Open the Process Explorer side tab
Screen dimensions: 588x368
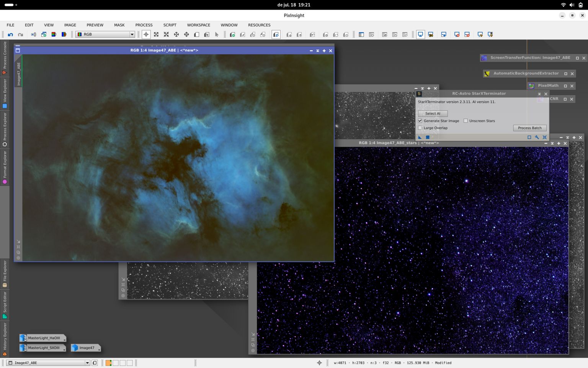tap(5, 130)
